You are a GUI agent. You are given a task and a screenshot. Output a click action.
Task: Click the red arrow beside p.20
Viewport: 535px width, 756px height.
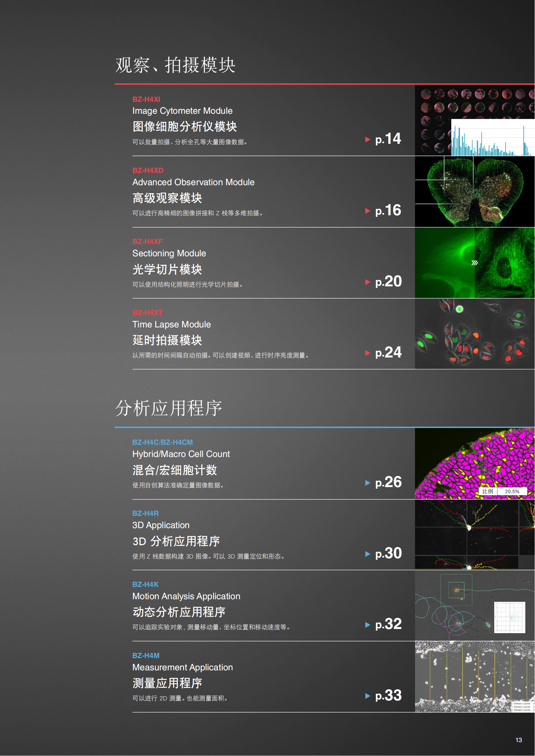coord(368,282)
